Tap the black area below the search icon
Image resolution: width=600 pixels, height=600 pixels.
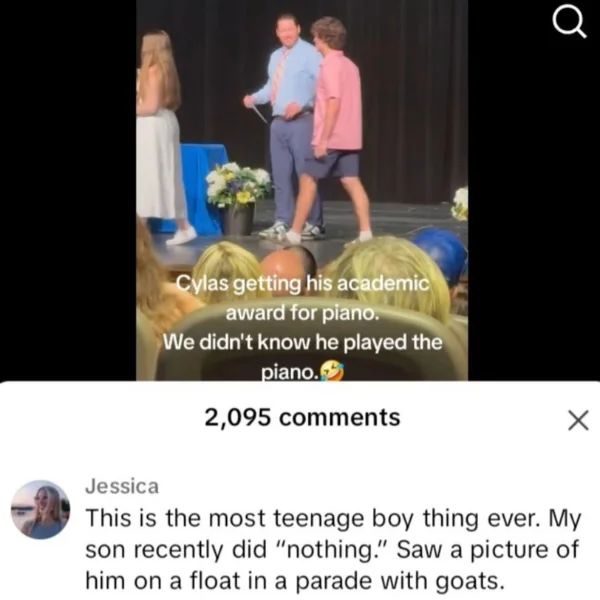pos(534,210)
